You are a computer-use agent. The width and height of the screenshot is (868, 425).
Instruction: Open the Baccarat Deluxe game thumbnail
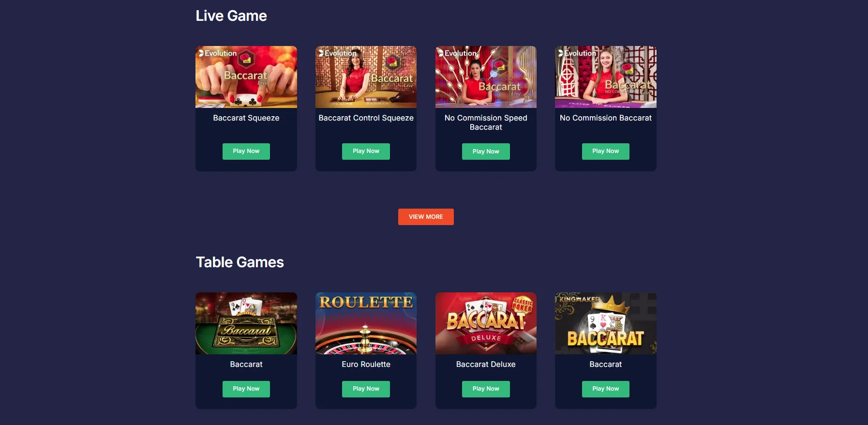click(486, 323)
